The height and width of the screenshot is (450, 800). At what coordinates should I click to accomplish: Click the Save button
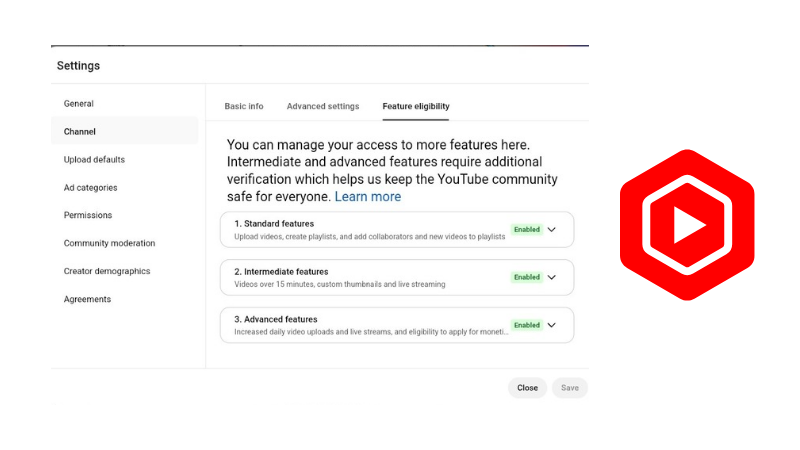[570, 388]
